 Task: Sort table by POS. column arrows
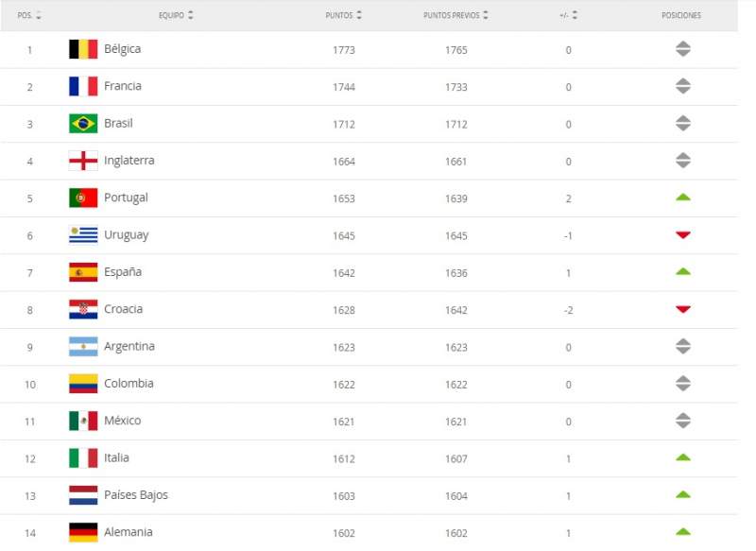click(x=38, y=16)
